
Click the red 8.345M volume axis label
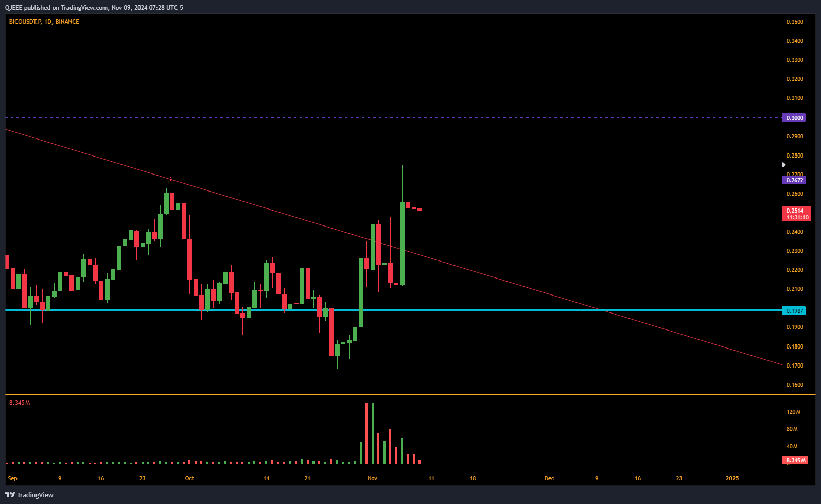(x=795, y=460)
